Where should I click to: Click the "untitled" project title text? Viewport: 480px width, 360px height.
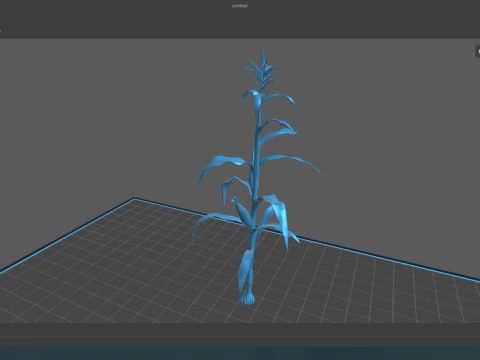[x=239, y=6]
